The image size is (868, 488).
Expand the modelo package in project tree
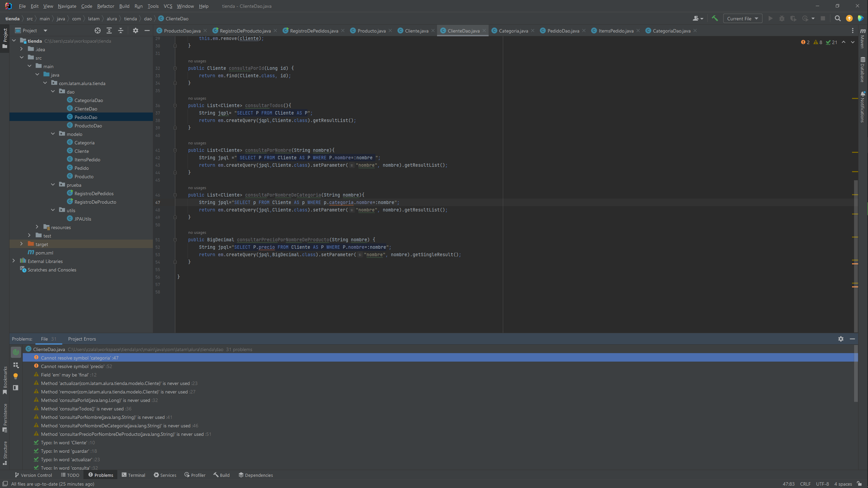pyautogui.click(x=53, y=134)
